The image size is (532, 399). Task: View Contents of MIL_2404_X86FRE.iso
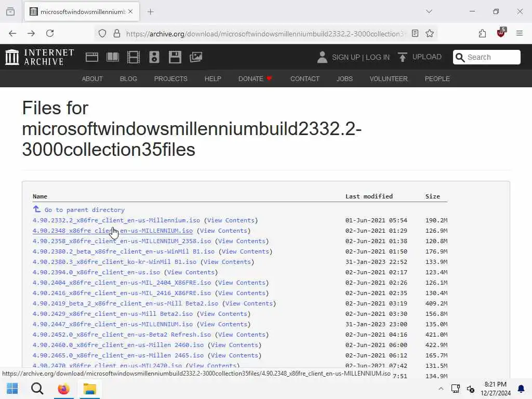click(x=242, y=283)
